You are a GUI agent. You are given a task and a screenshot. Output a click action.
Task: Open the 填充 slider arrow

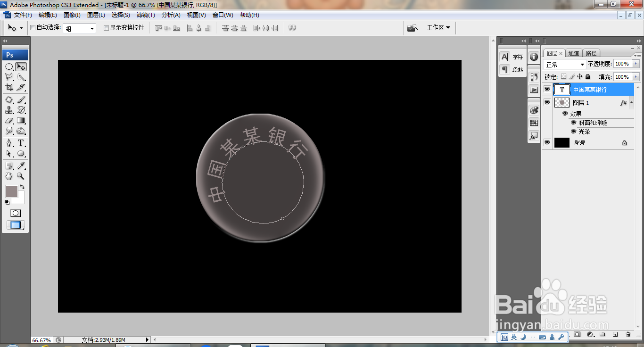pos(636,77)
